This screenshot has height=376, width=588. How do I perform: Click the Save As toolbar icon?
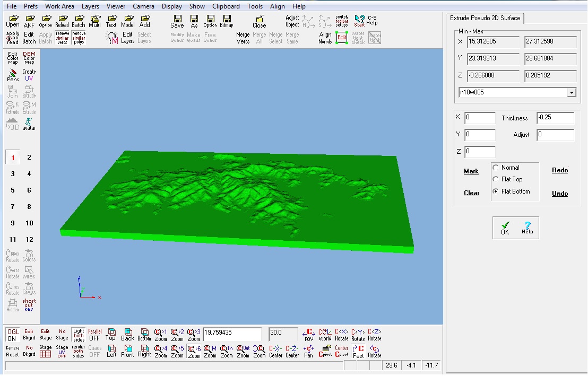[194, 21]
